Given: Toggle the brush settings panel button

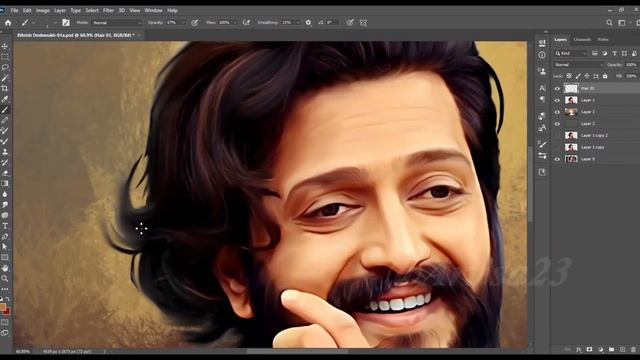Looking at the screenshot, I should coord(66,23).
